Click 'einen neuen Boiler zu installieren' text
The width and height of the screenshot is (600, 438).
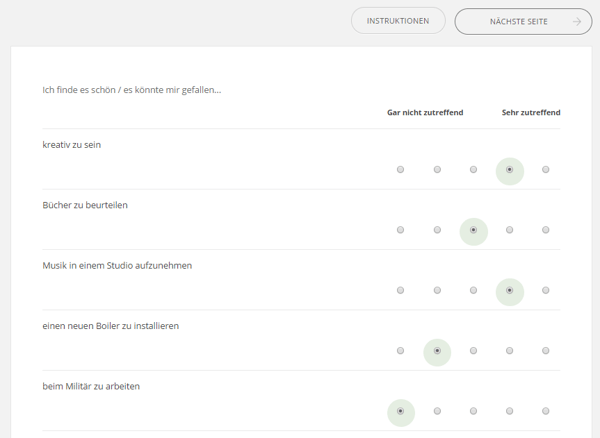click(111, 326)
